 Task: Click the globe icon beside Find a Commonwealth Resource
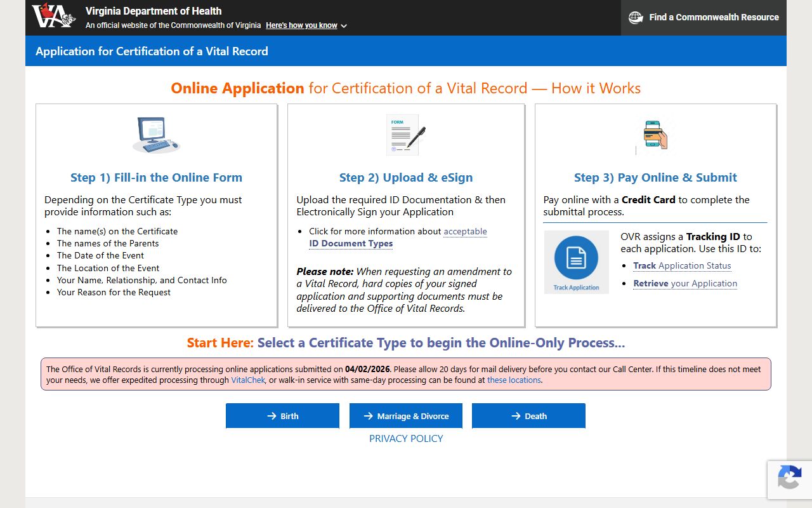coord(636,18)
